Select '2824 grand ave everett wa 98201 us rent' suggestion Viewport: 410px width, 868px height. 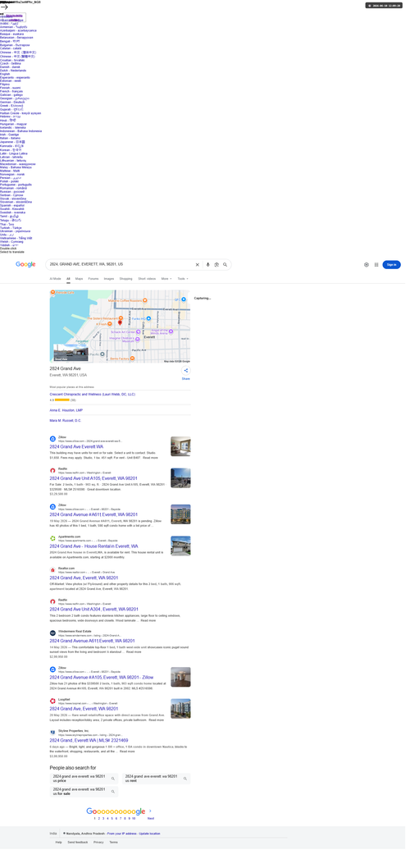156,779
